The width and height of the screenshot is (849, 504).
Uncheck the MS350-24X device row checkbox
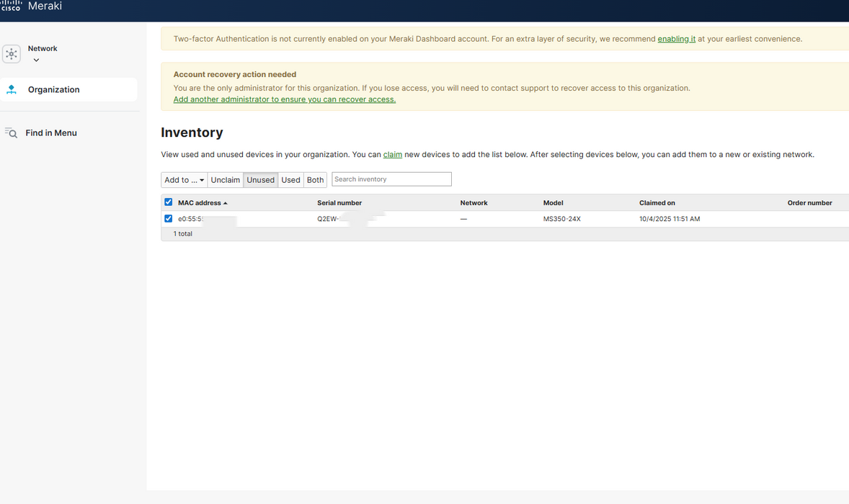(x=169, y=219)
